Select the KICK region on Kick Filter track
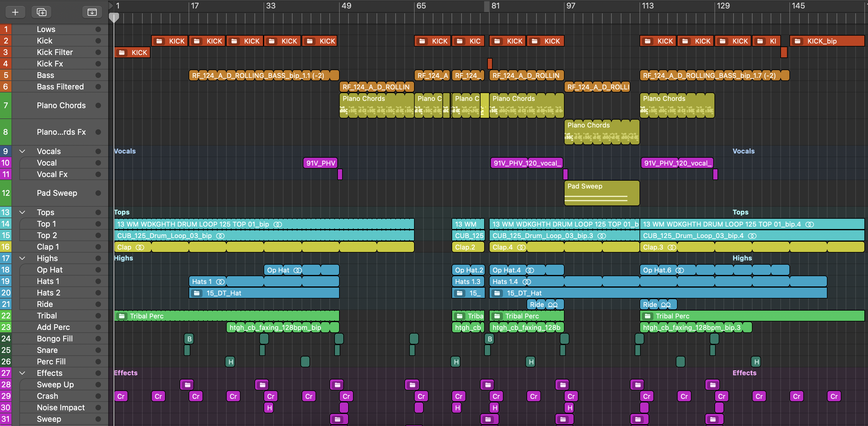The image size is (868, 426). [x=132, y=53]
